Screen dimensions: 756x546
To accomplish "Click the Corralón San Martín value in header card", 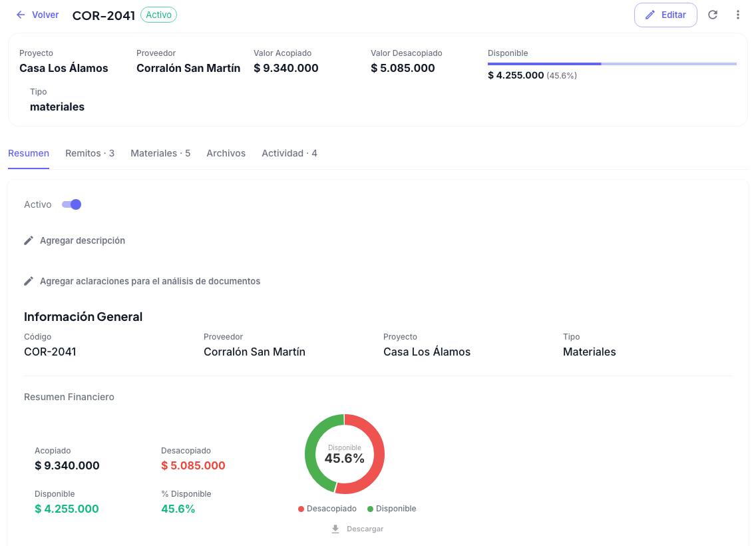I will tap(188, 68).
